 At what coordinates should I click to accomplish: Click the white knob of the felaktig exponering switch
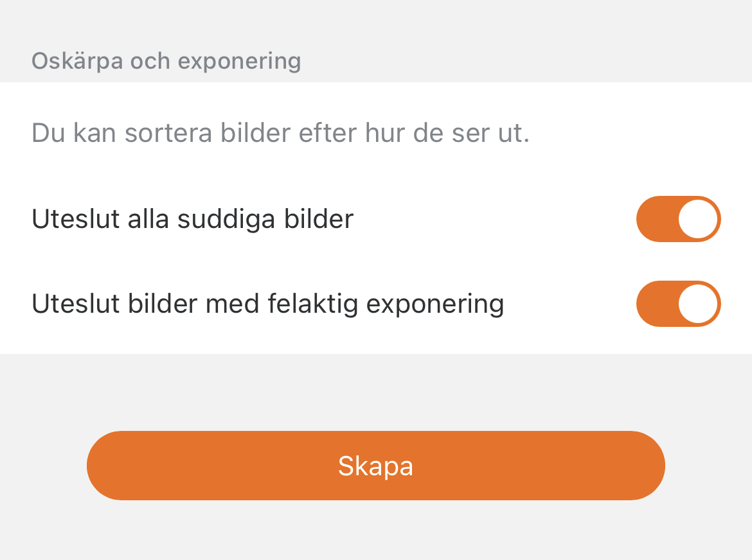[x=698, y=304]
